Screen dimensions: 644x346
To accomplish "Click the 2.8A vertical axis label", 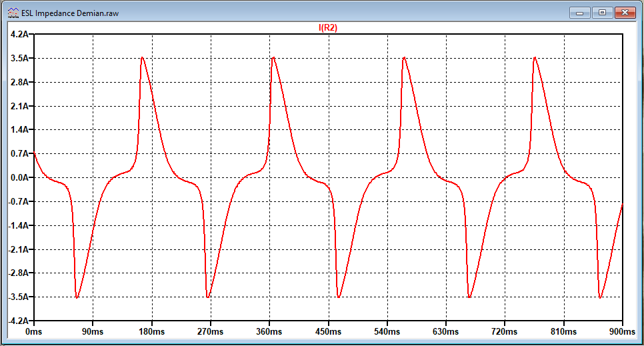I will pos(20,82).
